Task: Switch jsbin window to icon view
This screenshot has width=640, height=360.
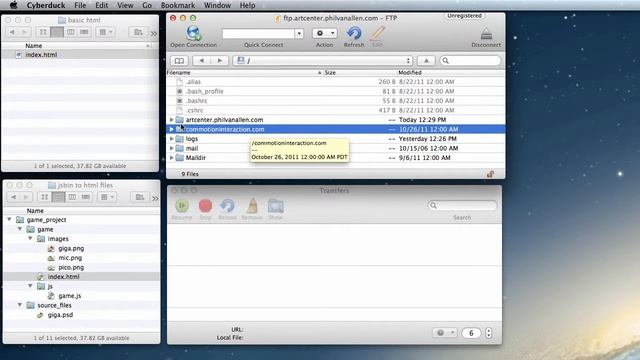Action: 44,197
